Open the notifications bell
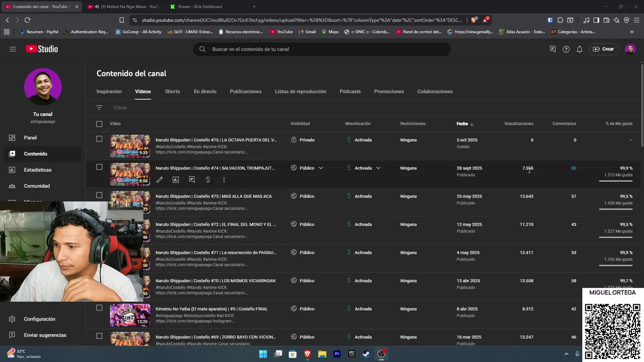Screen dimensions: 644x362 coord(580,49)
